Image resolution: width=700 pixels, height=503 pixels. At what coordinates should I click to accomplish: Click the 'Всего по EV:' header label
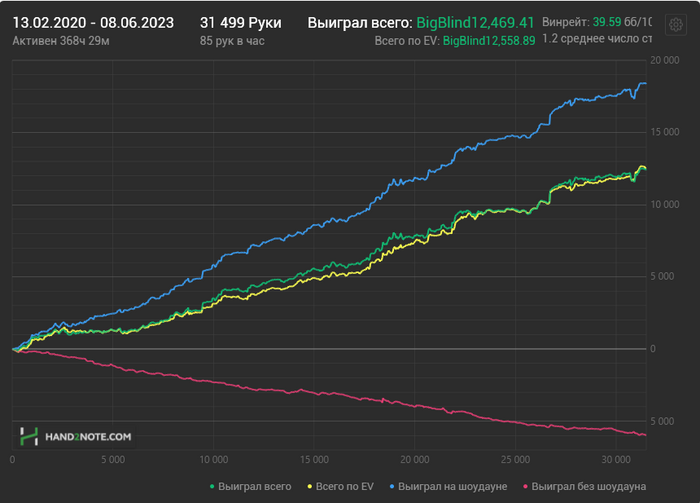(x=407, y=41)
